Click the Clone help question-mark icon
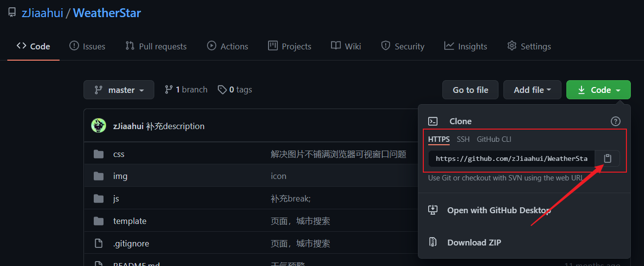 pyautogui.click(x=616, y=121)
